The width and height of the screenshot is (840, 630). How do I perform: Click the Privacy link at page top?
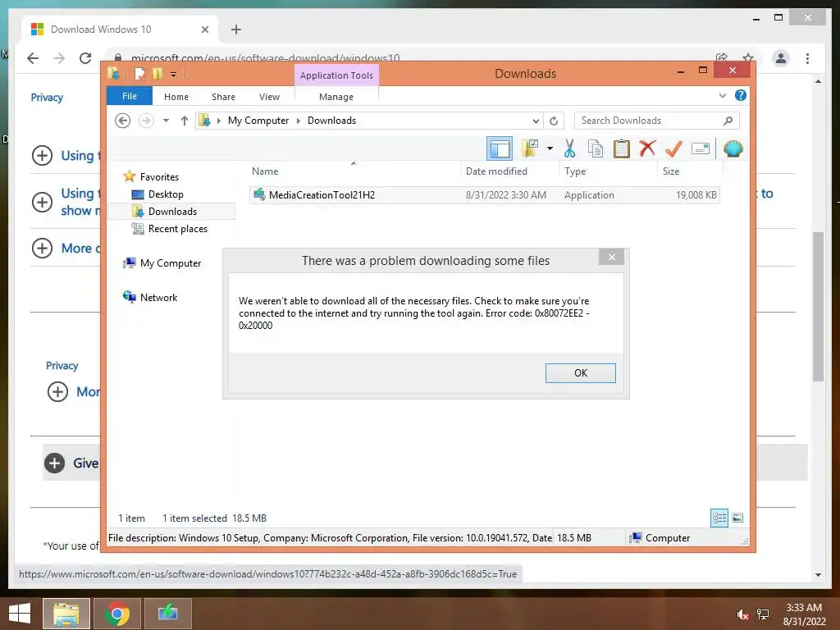tap(47, 98)
